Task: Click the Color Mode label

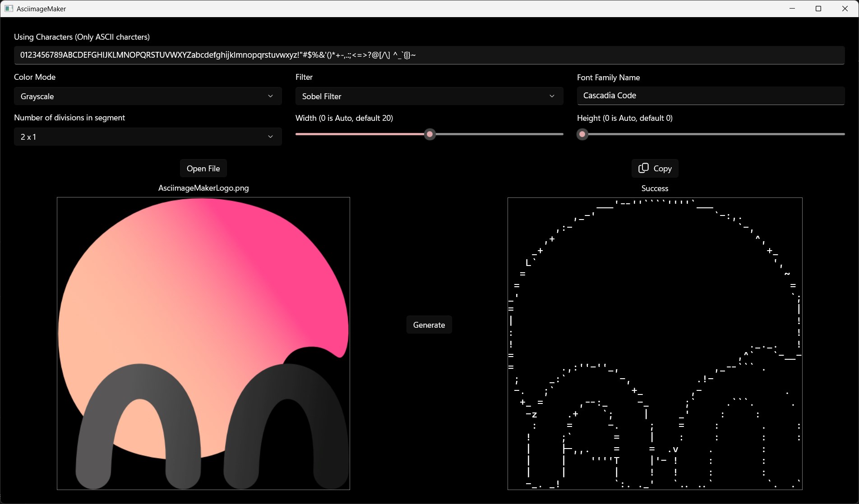Action: 35,77
